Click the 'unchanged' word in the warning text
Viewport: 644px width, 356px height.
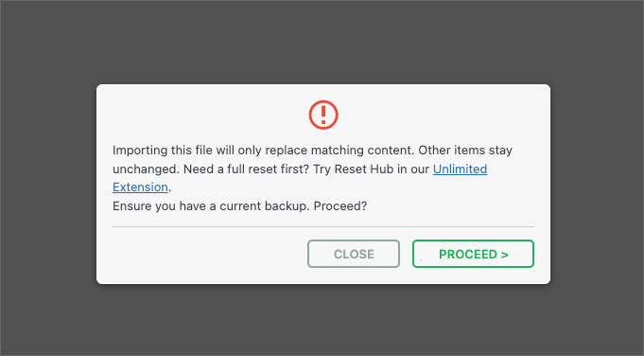[x=146, y=169]
